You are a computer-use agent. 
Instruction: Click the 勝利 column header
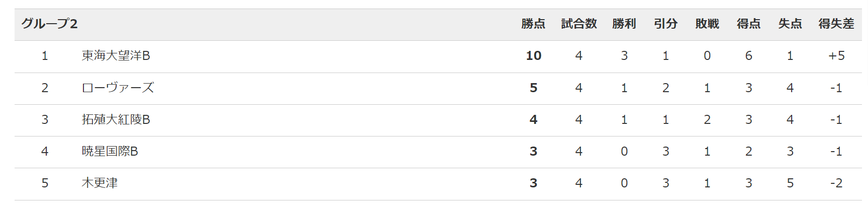coord(624,24)
